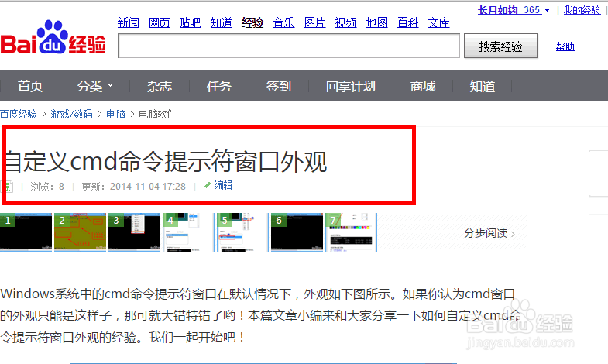
Task: Click 电脑软件 breadcrumb text
Action: pyautogui.click(x=157, y=114)
